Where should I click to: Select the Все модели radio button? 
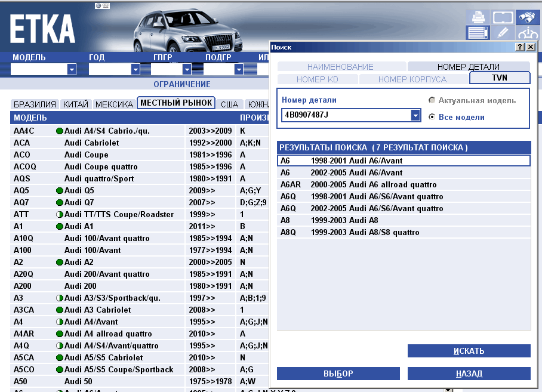432,117
